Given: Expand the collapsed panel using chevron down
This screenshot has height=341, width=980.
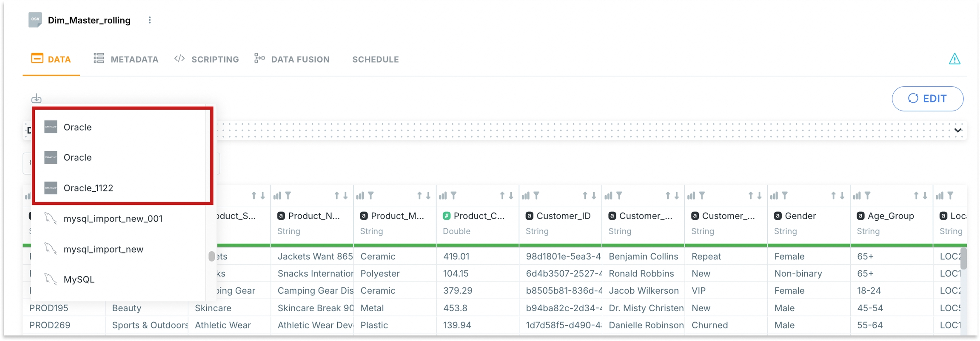Looking at the screenshot, I should 957,130.
